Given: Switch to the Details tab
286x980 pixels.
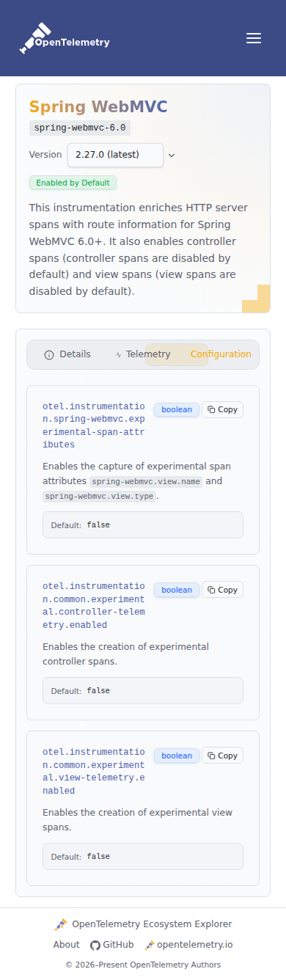Looking at the screenshot, I should point(67,354).
